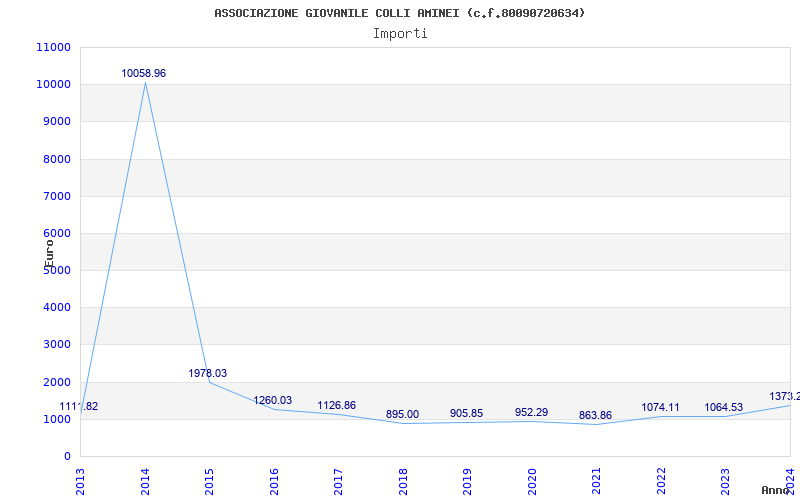This screenshot has width=800, height=500.
Task: Click the x-axis year 2022
Action: pyautogui.click(x=661, y=481)
